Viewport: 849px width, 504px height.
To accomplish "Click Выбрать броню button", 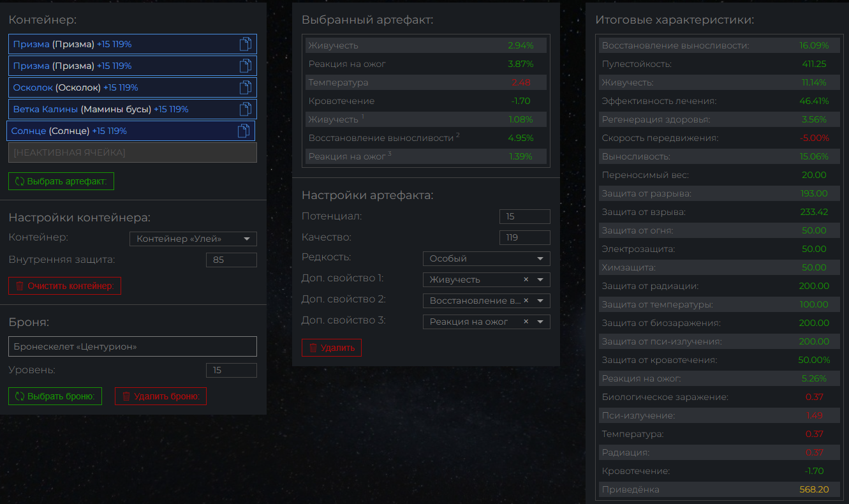I will click(55, 396).
